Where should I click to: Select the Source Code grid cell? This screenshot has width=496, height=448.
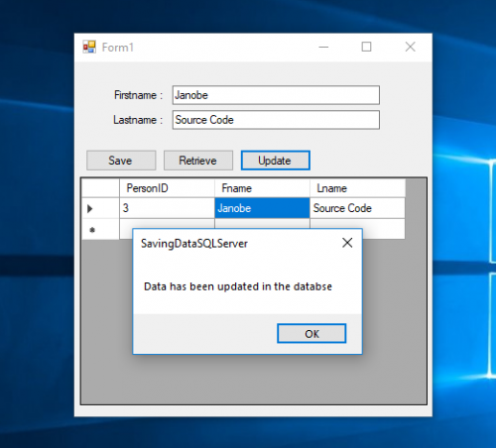[x=357, y=208]
